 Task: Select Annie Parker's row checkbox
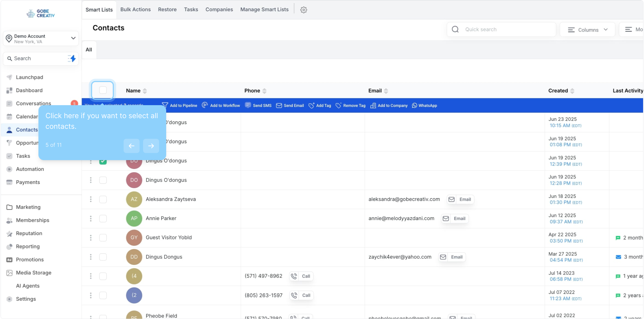(x=103, y=219)
